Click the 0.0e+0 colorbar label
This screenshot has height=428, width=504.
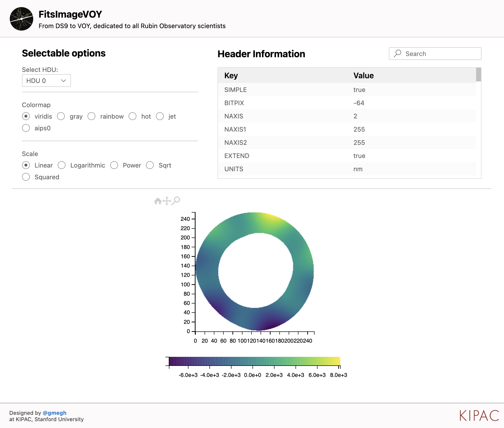click(x=252, y=375)
